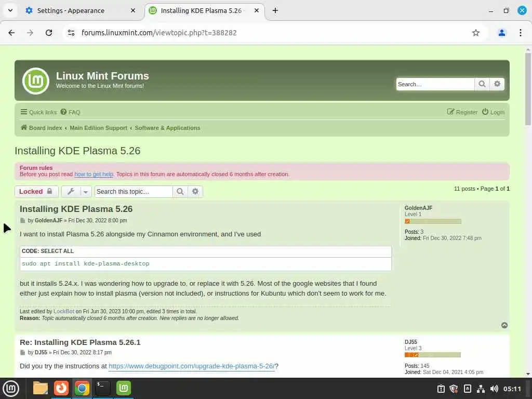The height and width of the screenshot is (399, 532).
Task: Click the forum header search magnifier
Action: (482, 84)
